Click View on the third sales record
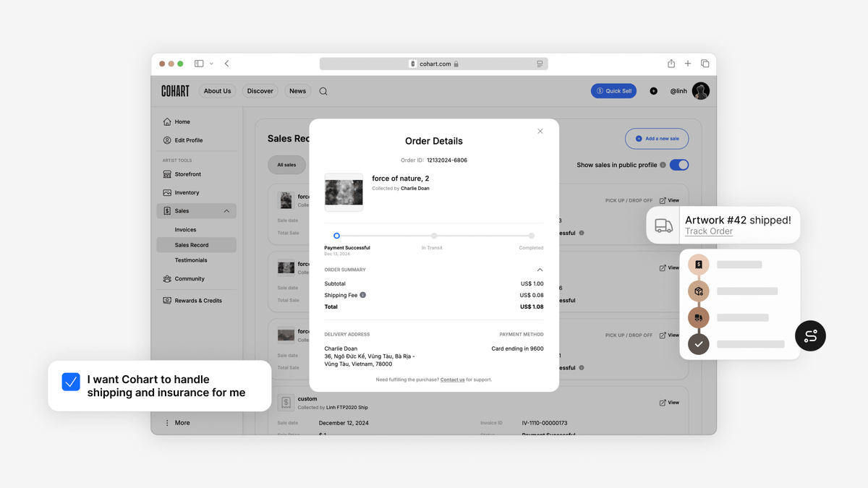This screenshot has height=488, width=868. (x=669, y=335)
